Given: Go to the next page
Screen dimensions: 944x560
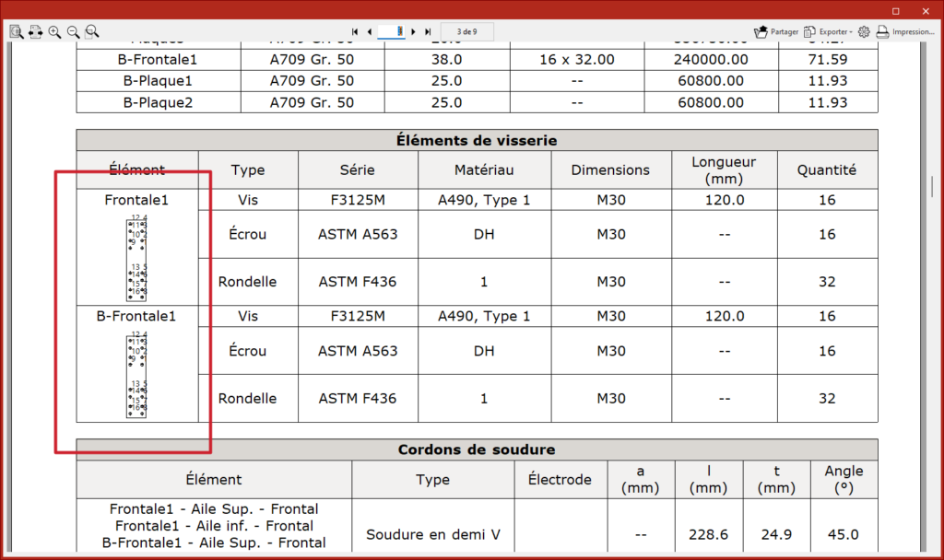Looking at the screenshot, I should point(414,32).
